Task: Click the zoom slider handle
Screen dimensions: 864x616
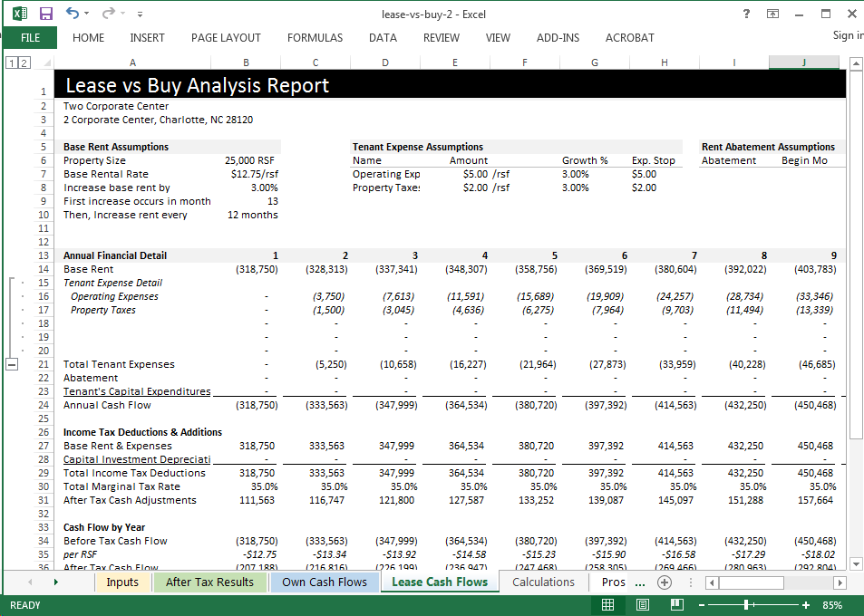Action: pos(746,605)
